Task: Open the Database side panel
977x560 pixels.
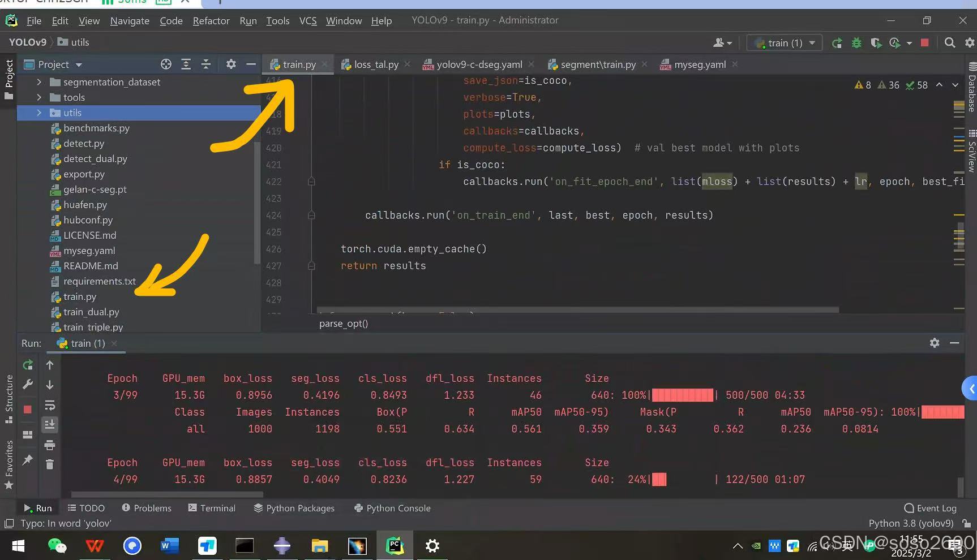Action: pos(971,88)
